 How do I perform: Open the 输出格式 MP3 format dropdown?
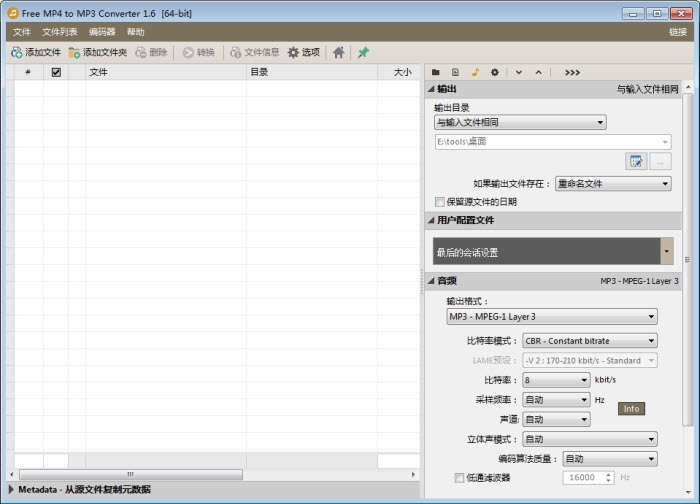point(551,317)
